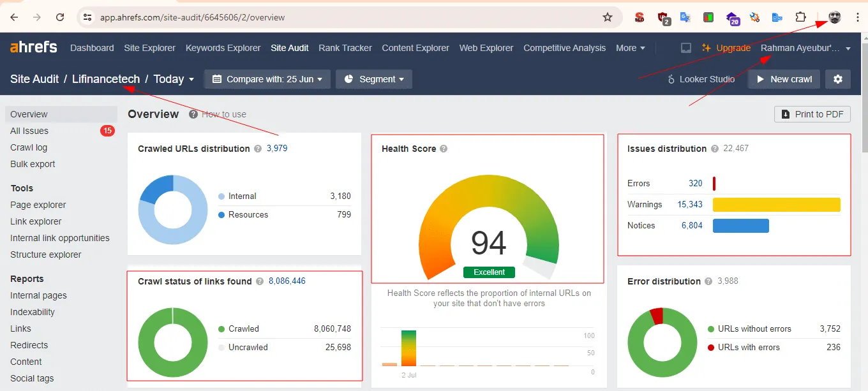Bookmark page with the star icon
868x391 pixels.
coord(608,17)
